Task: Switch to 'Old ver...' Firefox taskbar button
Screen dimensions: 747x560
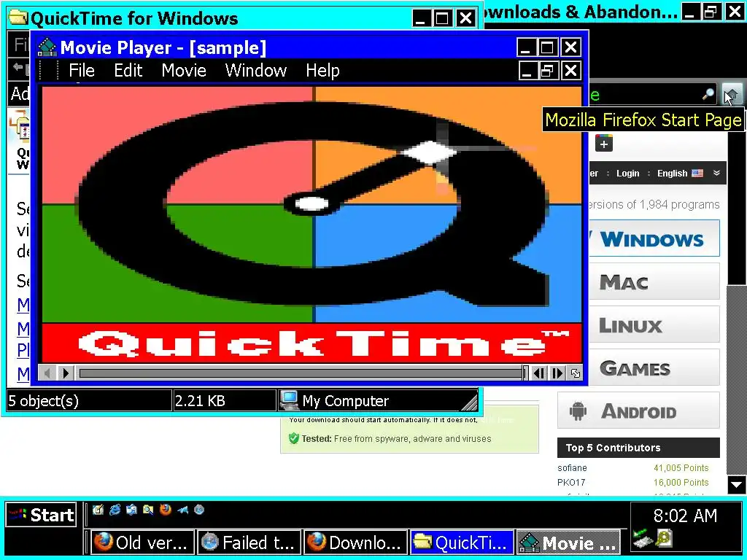Action: click(142, 542)
